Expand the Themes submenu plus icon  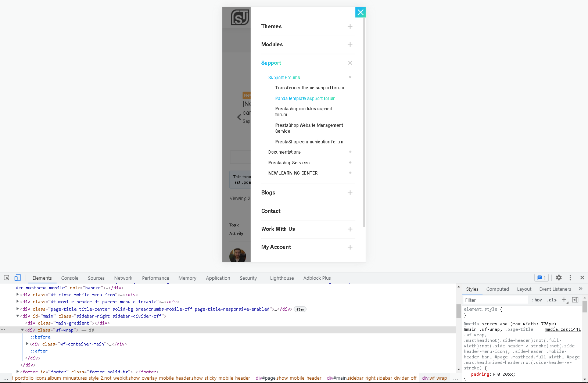pos(350,26)
